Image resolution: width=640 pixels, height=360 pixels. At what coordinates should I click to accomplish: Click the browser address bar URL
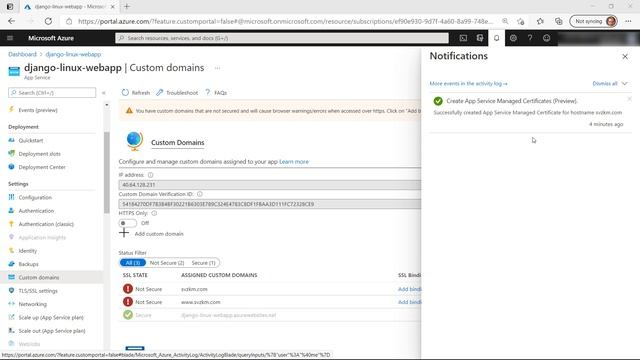(x=285, y=21)
